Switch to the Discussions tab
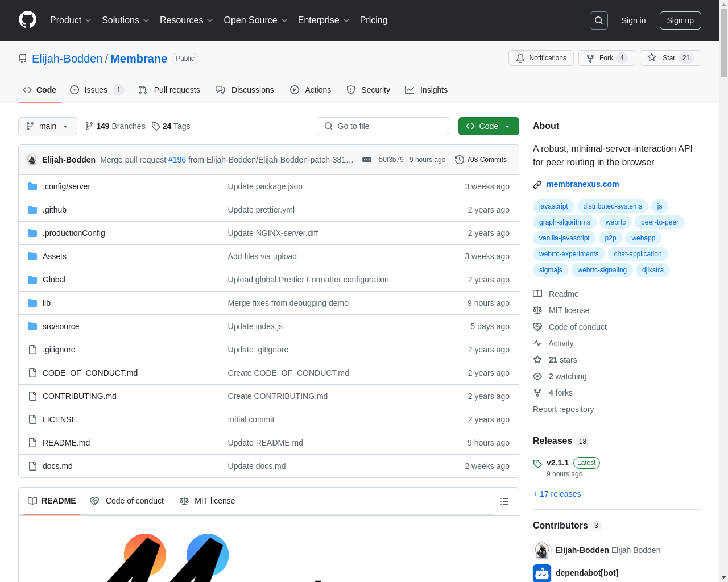This screenshot has width=728, height=582. click(x=245, y=90)
